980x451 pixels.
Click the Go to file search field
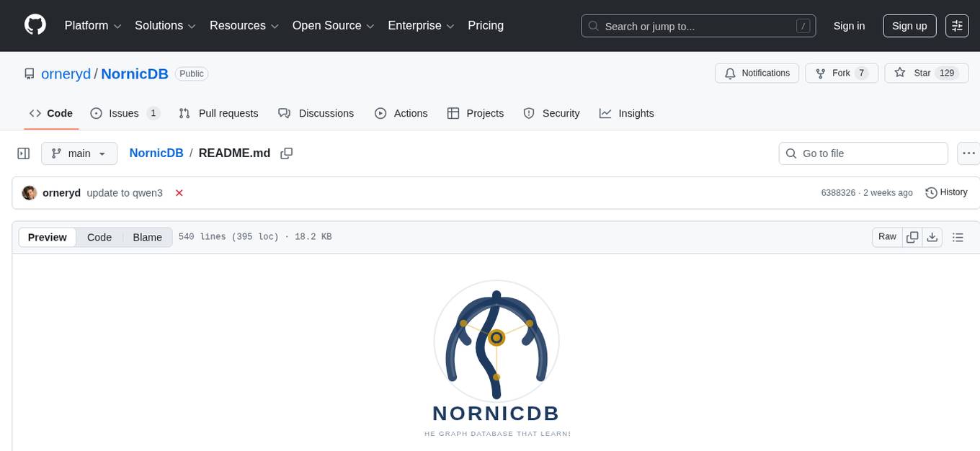pos(863,153)
